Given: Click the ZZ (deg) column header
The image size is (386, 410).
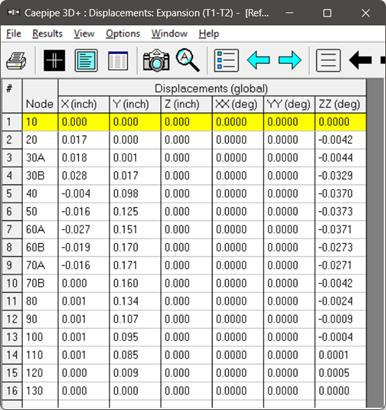Looking at the screenshot, I should tap(340, 104).
